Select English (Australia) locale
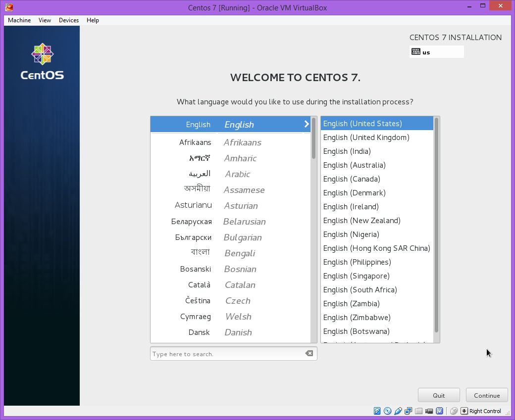The image size is (515, 420). point(377,165)
